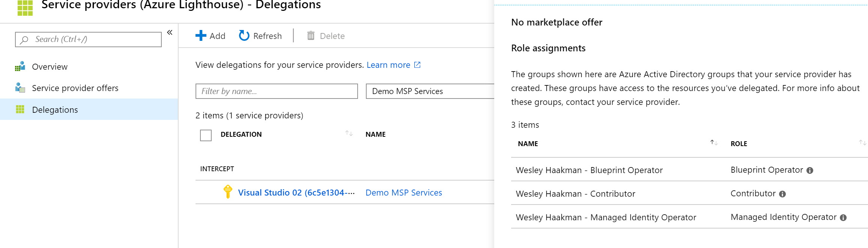Sort role assignments by NAME arrows

[714, 143]
